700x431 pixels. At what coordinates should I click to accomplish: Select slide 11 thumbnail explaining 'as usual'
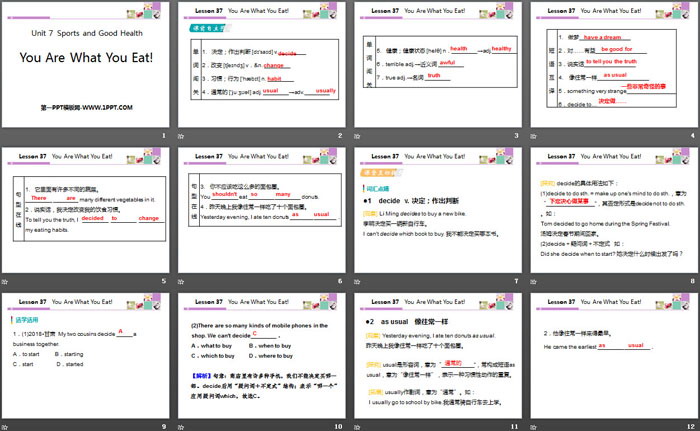tap(438, 356)
